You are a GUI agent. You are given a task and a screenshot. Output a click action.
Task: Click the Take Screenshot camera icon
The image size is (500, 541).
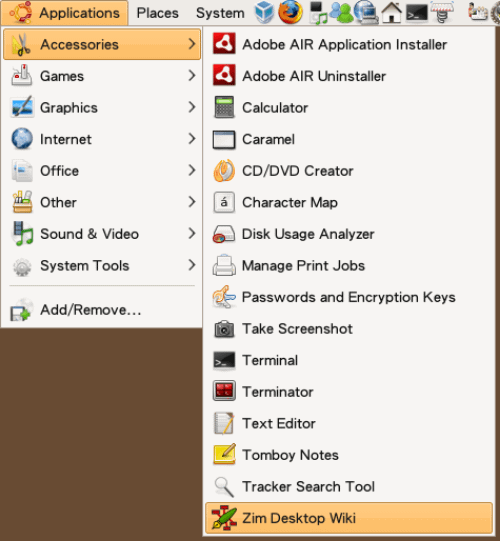coord(224,328)
